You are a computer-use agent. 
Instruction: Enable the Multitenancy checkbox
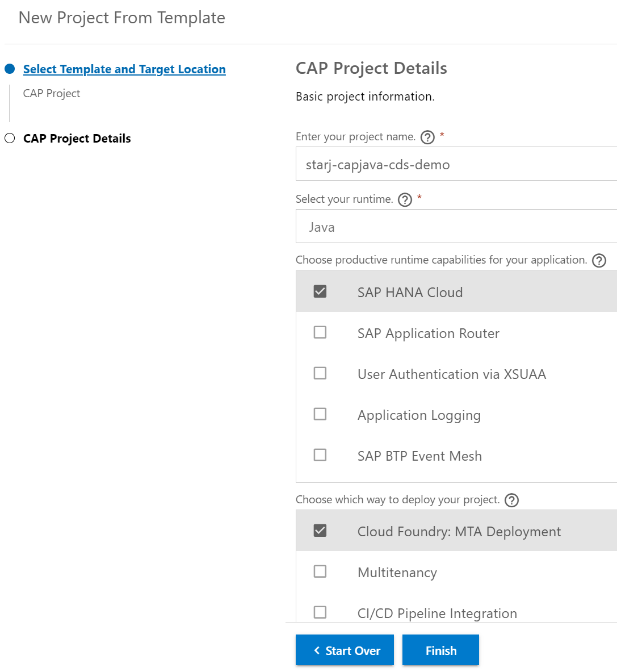point(320,571)
